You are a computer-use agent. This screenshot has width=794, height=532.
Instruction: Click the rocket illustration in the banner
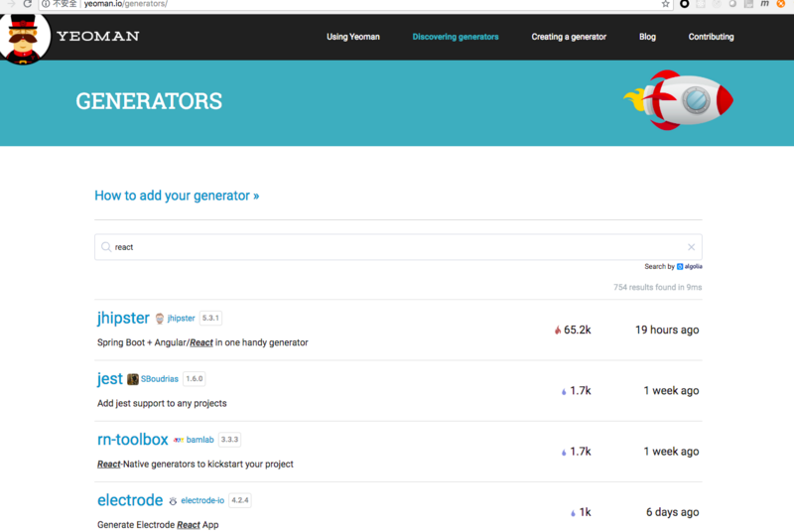[679, 100]
